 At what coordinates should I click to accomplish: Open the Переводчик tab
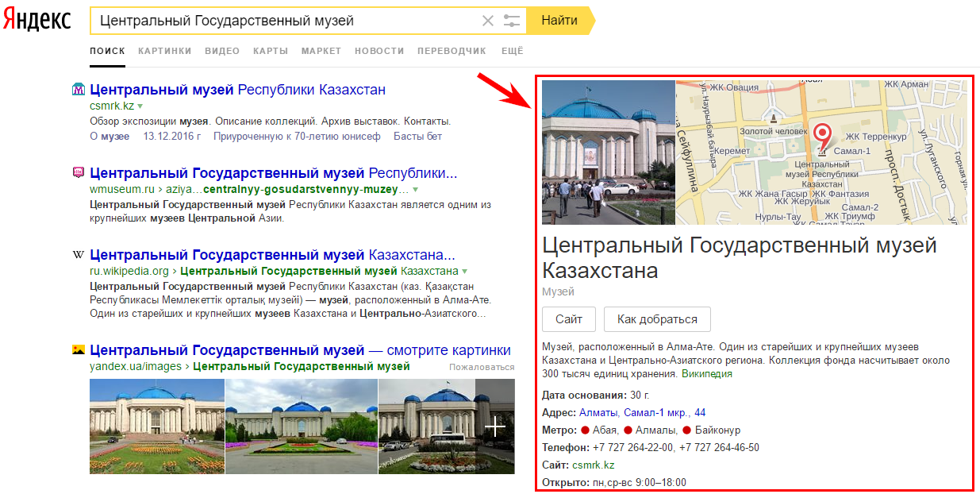(x=452, y=51)
